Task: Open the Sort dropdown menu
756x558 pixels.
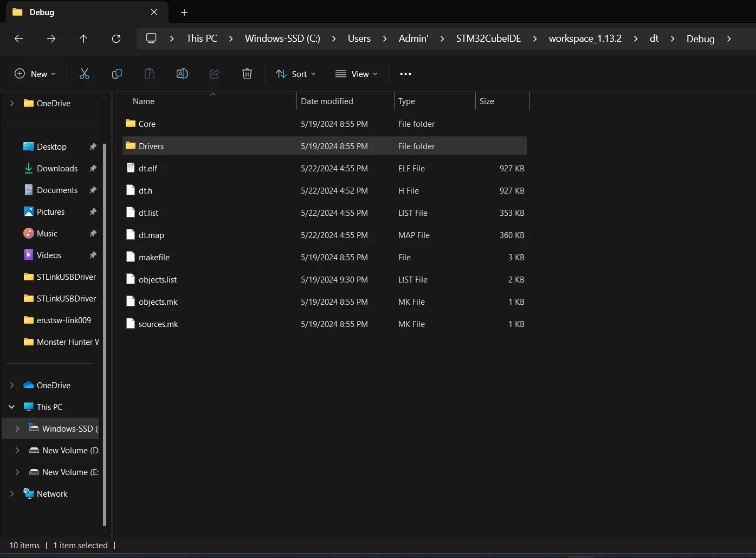Action: tap(296, 74)
